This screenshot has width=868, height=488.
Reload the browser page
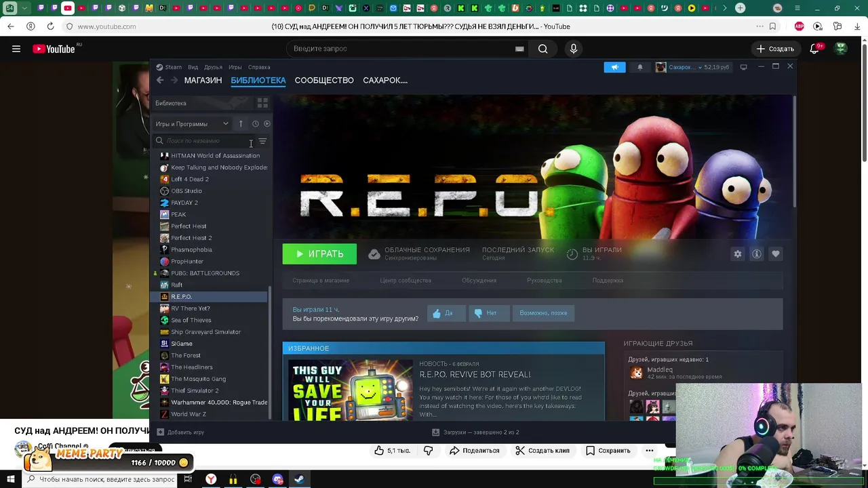pyautogui.click(x=50, y=26)
